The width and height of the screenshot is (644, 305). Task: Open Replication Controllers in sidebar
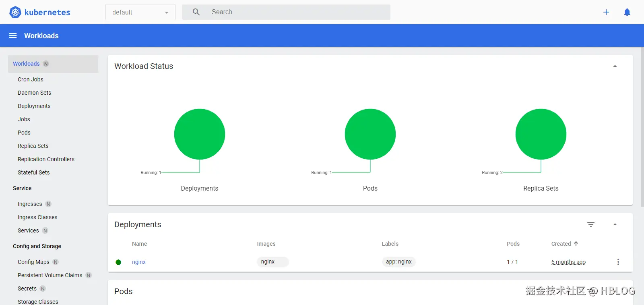coord(46,159)
